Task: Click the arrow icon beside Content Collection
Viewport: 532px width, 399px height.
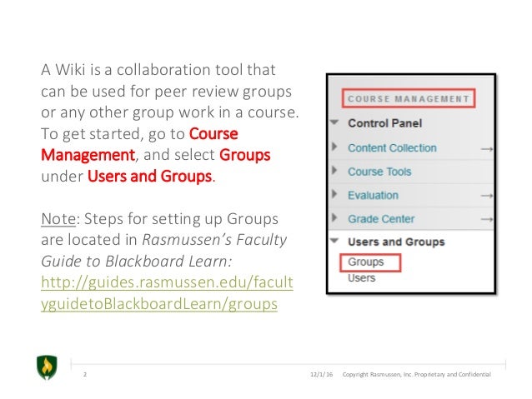Action: click(487, 149)
